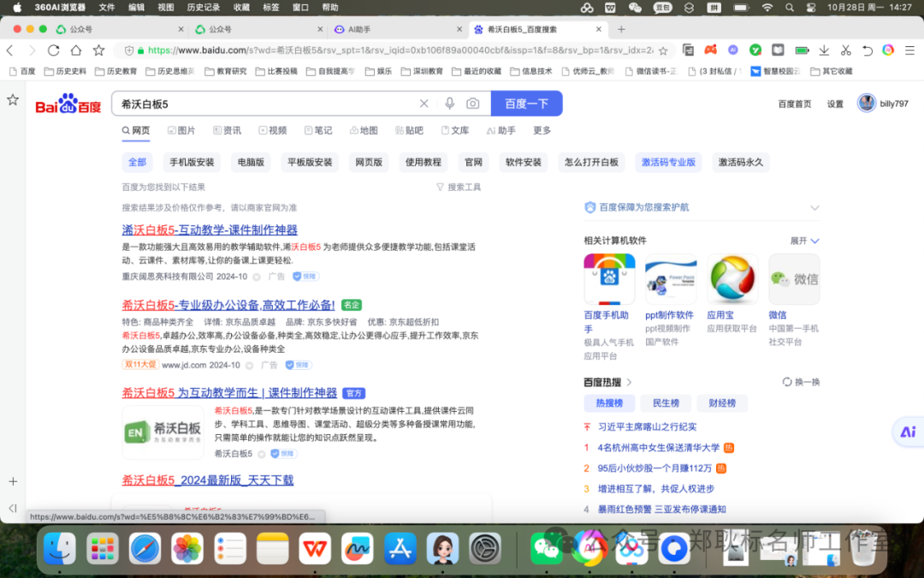Open Photos app in the Dock

click(x=187, y=549)
